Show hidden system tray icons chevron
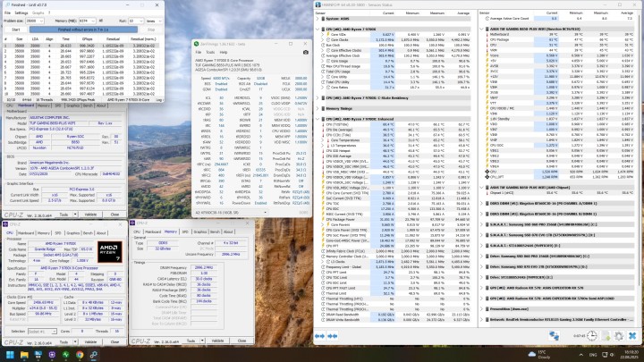 click(580, 355)
